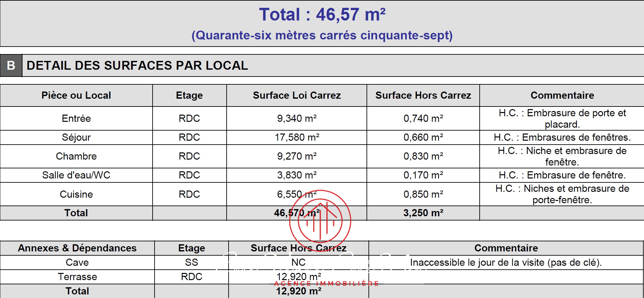The image size is (644, 298).
Task: Click Chambre's Hors Carrez value 0,830 m²
Action: (x=423, y=156)
